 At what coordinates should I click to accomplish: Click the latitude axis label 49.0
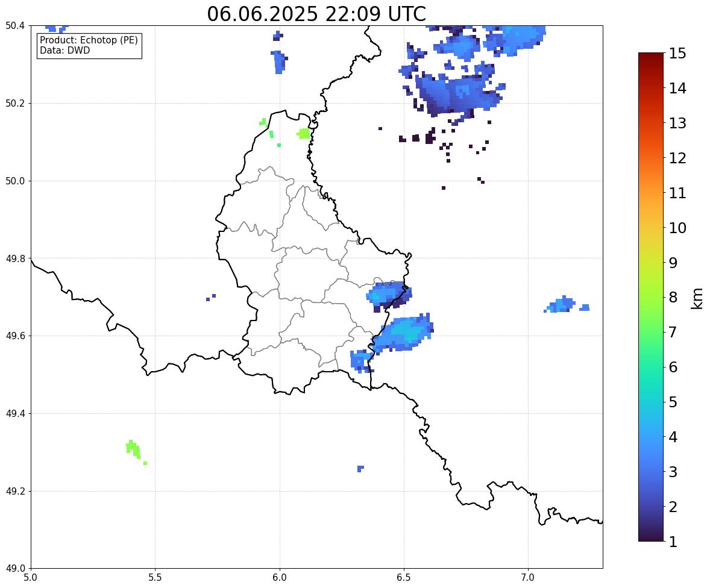pos(15,569)
